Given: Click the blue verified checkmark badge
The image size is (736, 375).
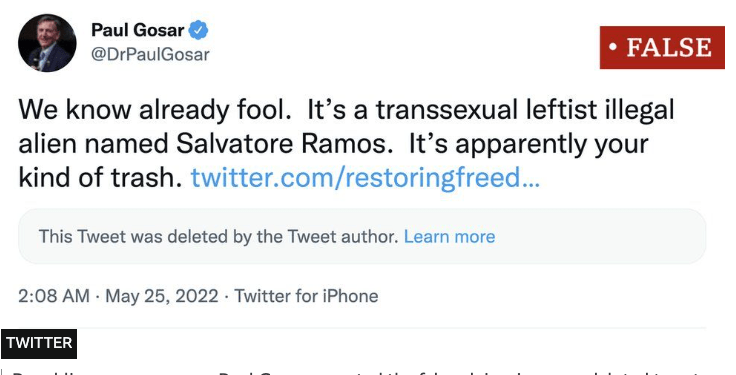Looking at the screenshot, I should point(198,31).
